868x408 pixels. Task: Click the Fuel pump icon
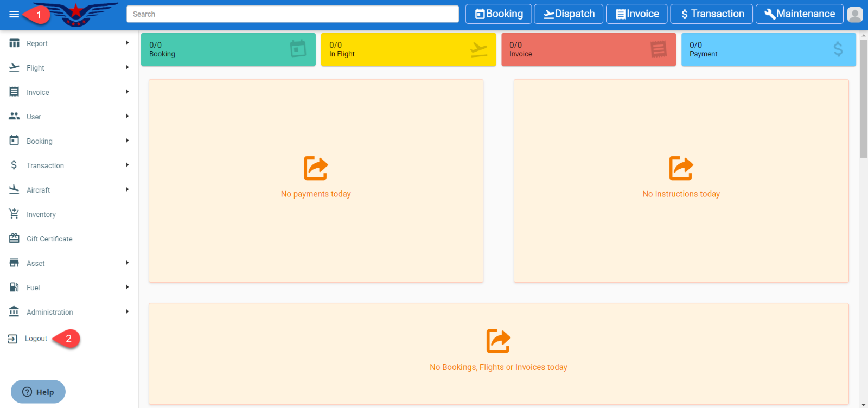coord(14,287)
